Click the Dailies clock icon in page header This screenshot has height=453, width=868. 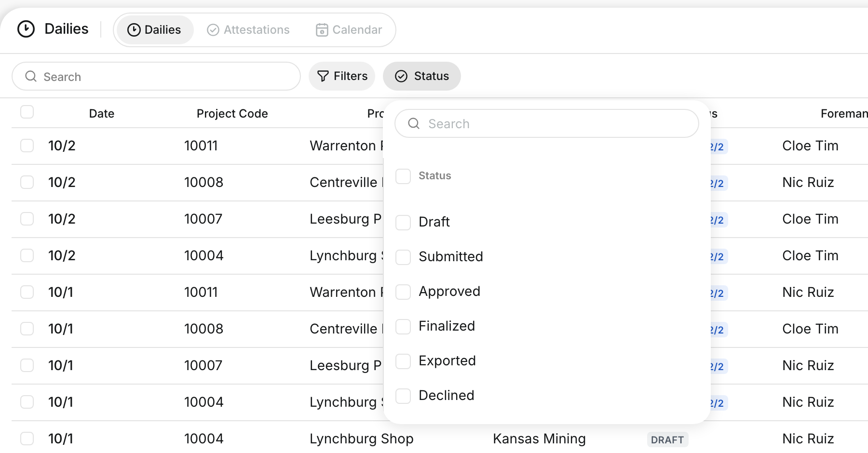pyautogui.click(x=26, y=29)
